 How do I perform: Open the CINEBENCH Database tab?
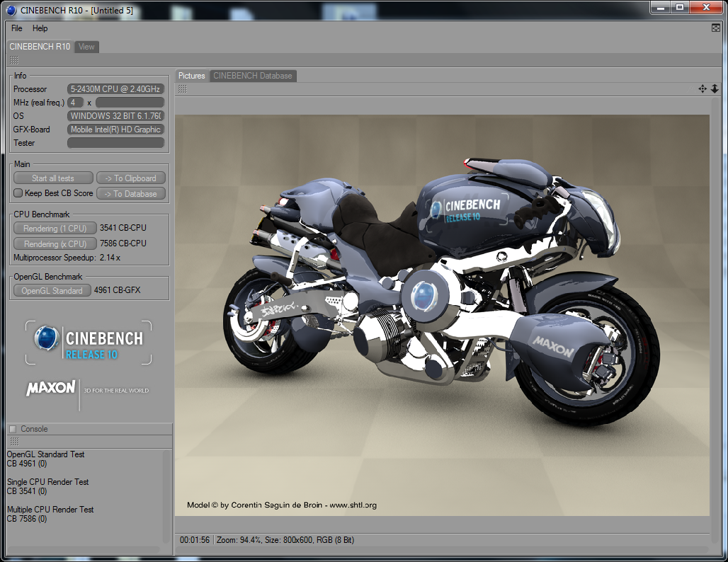point(253,76)
